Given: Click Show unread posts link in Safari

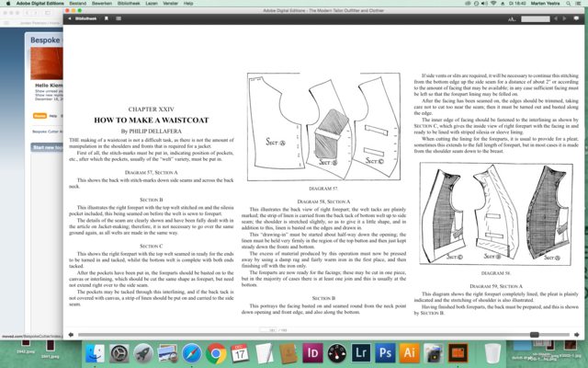Looking at the screenshot, I should [49, 91].
